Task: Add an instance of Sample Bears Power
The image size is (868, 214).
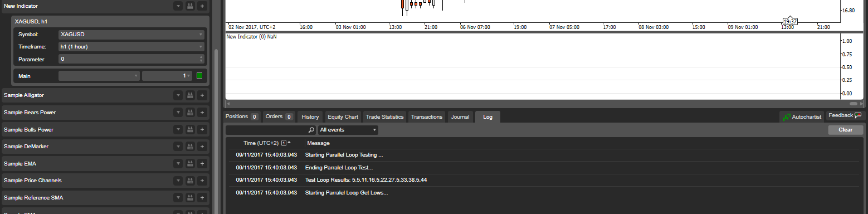Action: [202, 113]
